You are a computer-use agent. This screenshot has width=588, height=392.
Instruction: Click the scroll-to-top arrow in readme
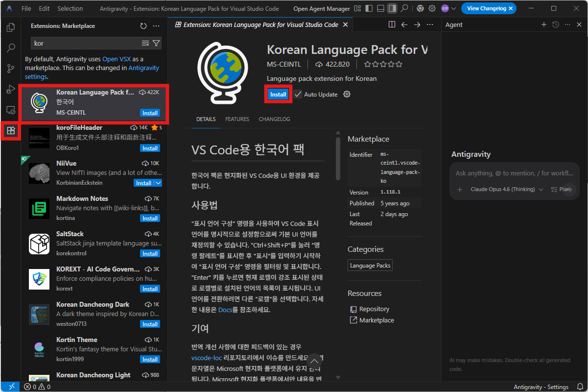point(314,362)
